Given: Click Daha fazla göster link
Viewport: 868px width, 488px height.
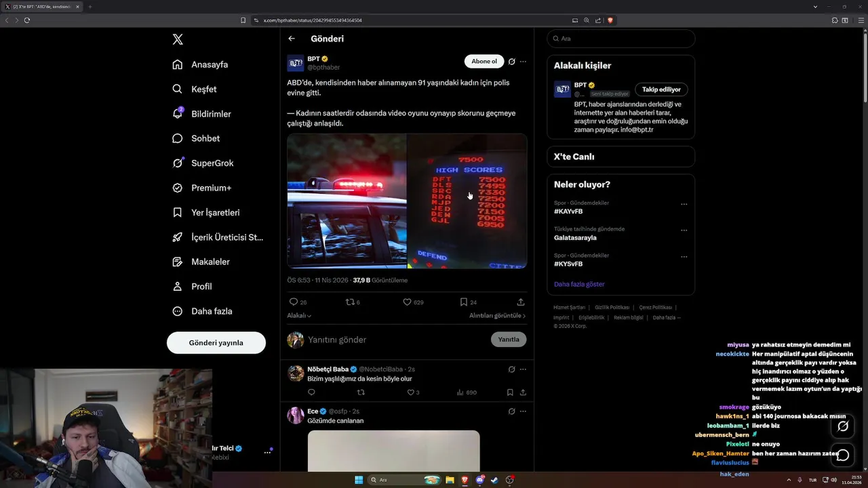Looking at the screenshot, I should pyautogui.click(x=579, y=284).
